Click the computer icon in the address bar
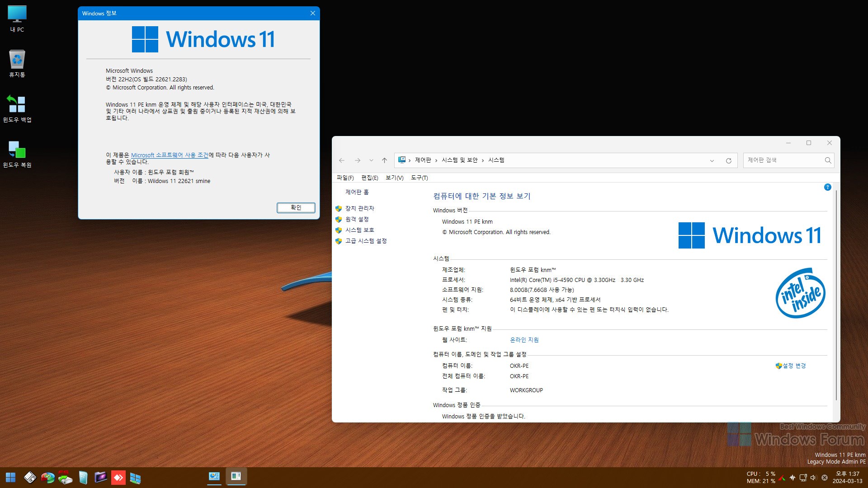868x488 pixels. [401, 160]
